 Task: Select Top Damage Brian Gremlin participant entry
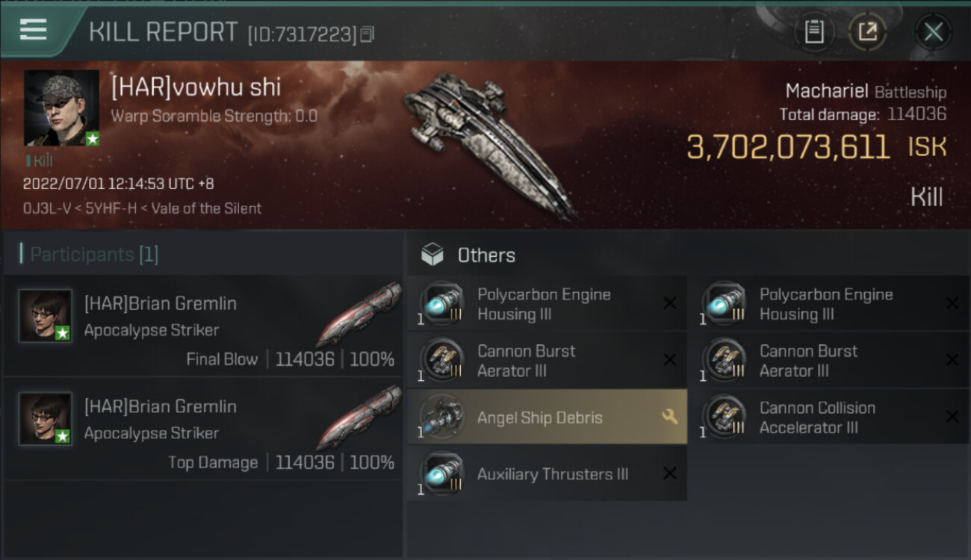[203, 429]
